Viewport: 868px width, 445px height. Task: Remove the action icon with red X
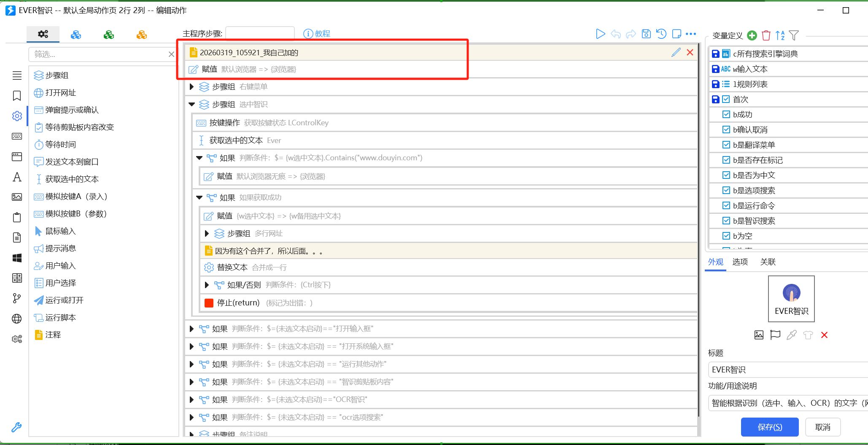click(x=824, y=335)
